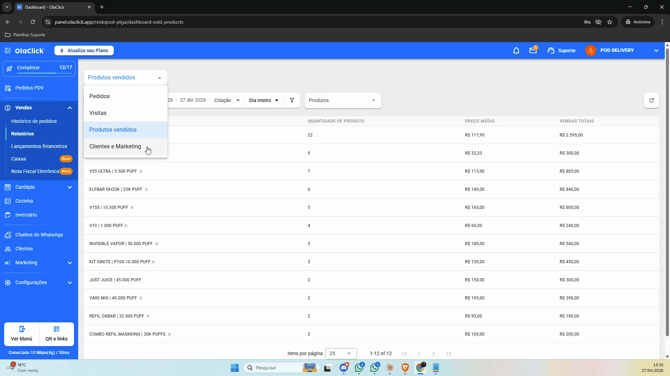
Task: Open the Criação date type dropdown
Action: pos(227,100)
